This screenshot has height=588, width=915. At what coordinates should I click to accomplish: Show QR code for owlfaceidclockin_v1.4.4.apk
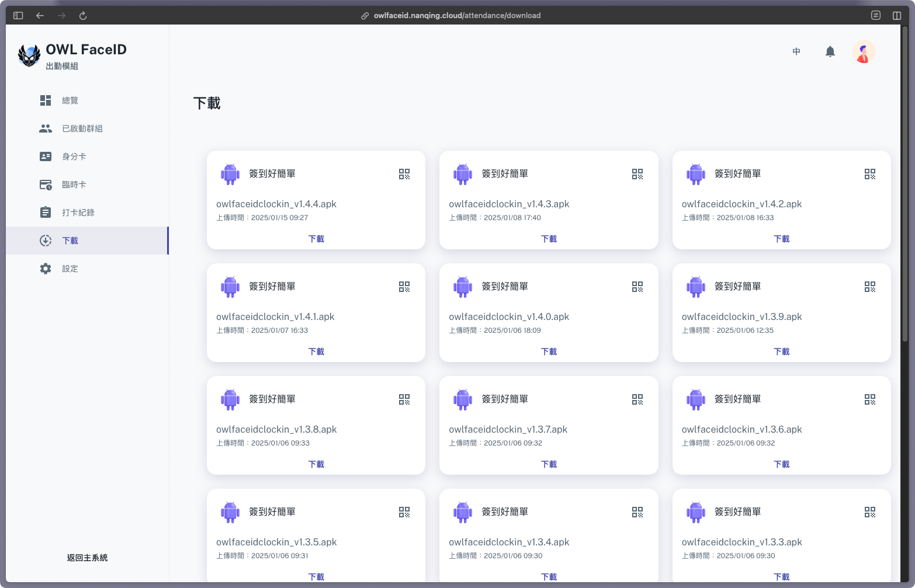[404, 174]
